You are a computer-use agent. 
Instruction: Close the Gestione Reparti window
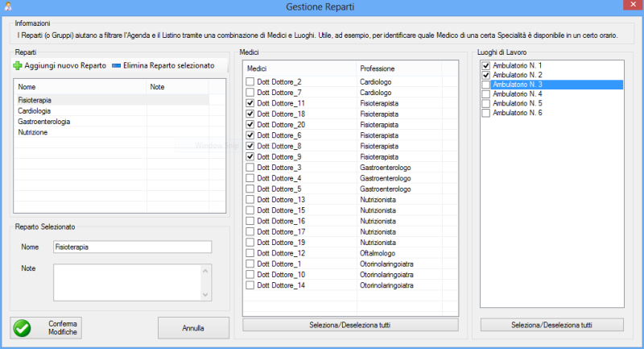click(x=633, y=5)
